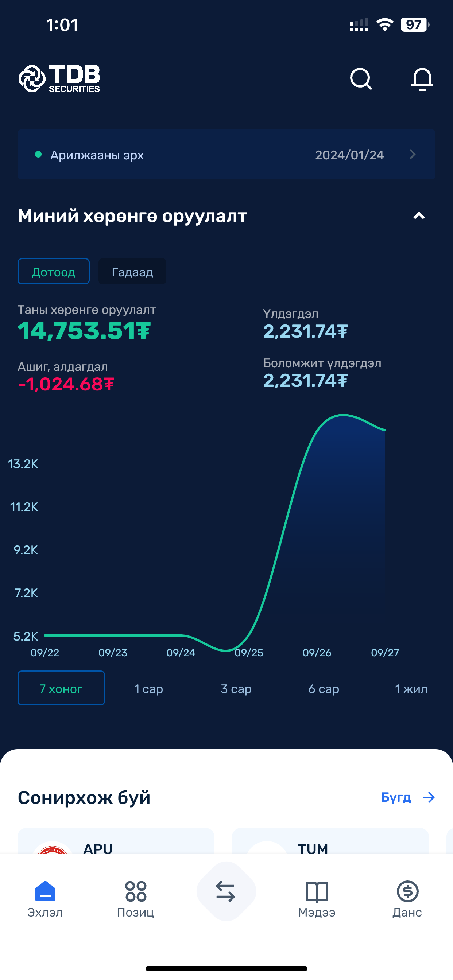Viewport: 453px width, 980px height.
Task: Open the TUM stock card
Action: point(330,841)
